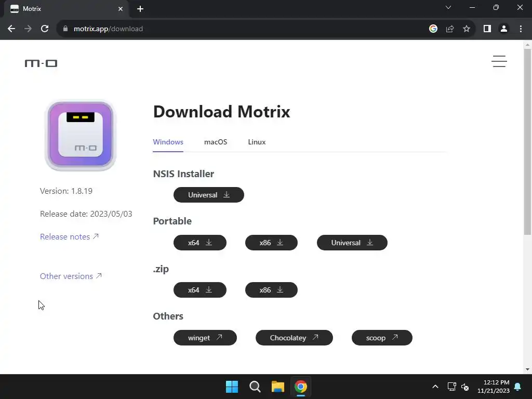Open the winget install link
The image size is (532, 399).
[x=205, y=338]
